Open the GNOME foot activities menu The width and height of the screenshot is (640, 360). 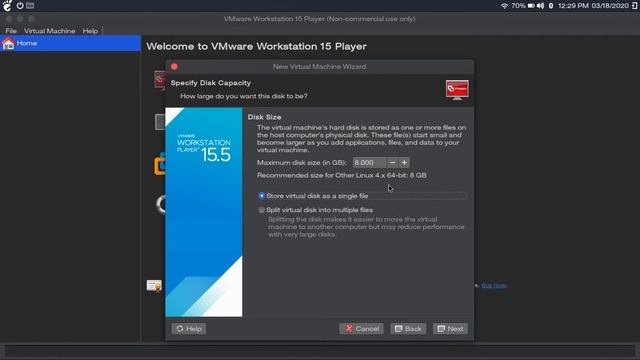(x=7, y=6)
